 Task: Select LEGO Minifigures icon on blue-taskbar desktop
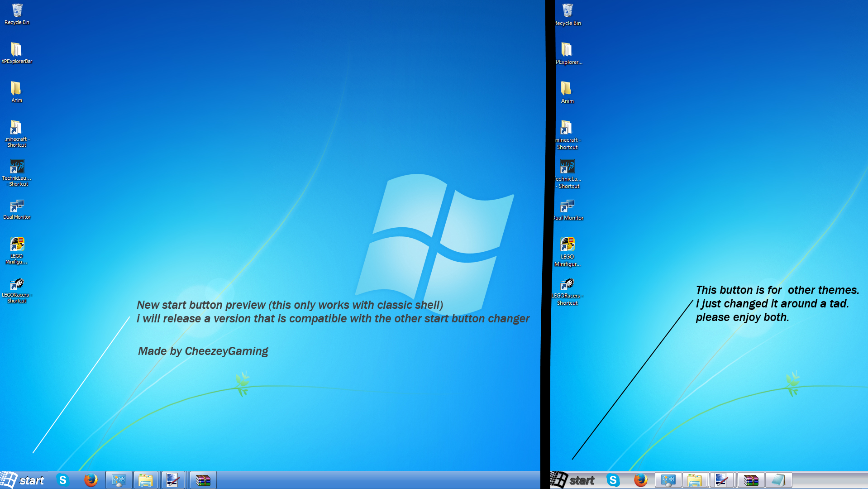(x=17, y=250)
